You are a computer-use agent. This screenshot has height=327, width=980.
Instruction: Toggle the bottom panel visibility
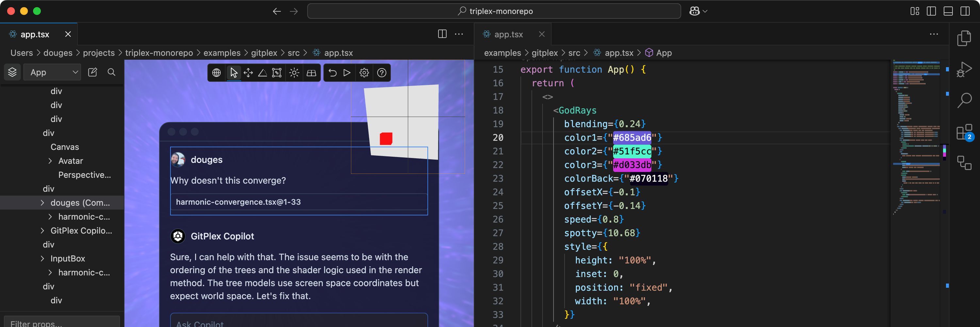pos(948,11)
